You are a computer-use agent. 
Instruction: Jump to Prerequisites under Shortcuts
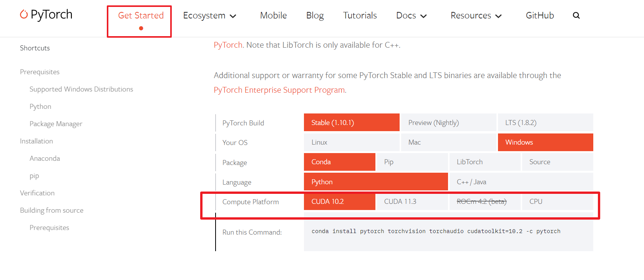coord(40,72)
